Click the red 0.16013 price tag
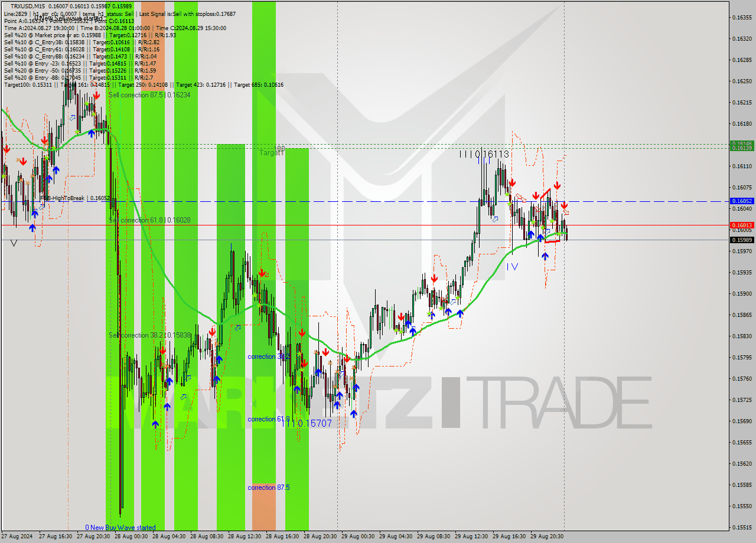This screenshot has width=756, height=543. 742,225
